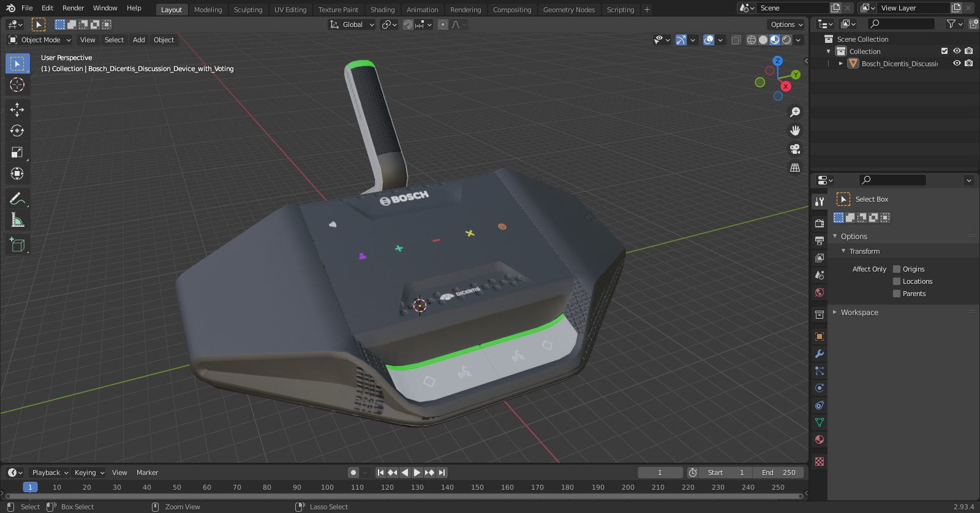Activate the Move tool
980x513 pixels.
coord(17,110)
